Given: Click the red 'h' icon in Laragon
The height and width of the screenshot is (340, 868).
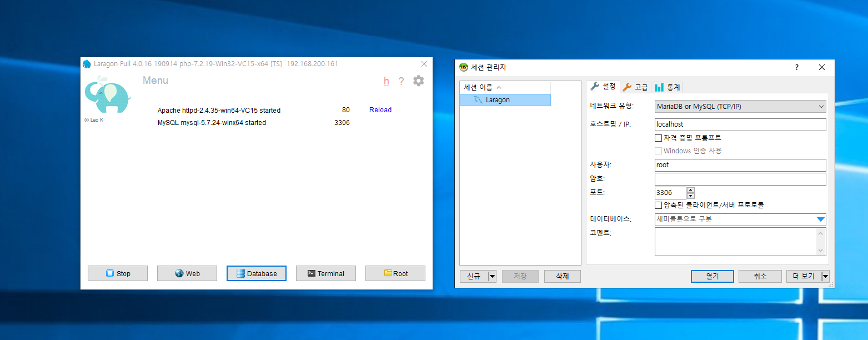Looking at the screenshot, I should (x=386, y=81).
